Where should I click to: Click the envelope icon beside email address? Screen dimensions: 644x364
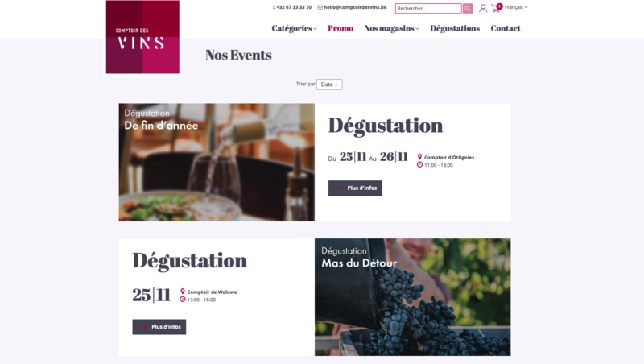click(x=320, y=7)
